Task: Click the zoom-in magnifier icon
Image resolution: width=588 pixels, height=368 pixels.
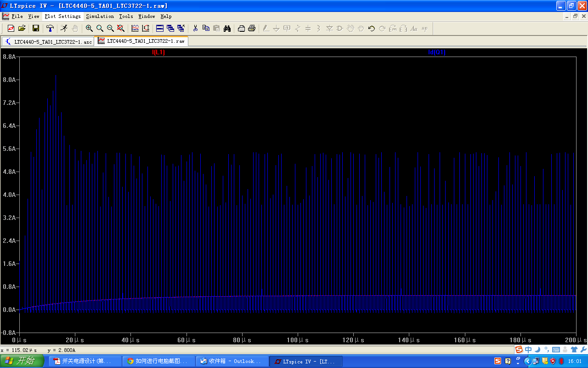Action: pos(89,29)
